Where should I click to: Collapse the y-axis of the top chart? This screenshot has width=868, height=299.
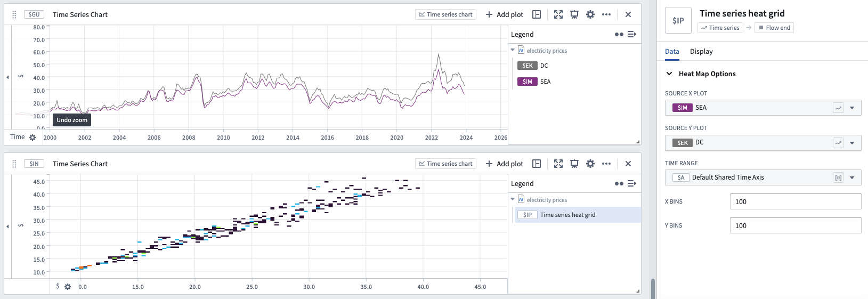tap(7, 77)
